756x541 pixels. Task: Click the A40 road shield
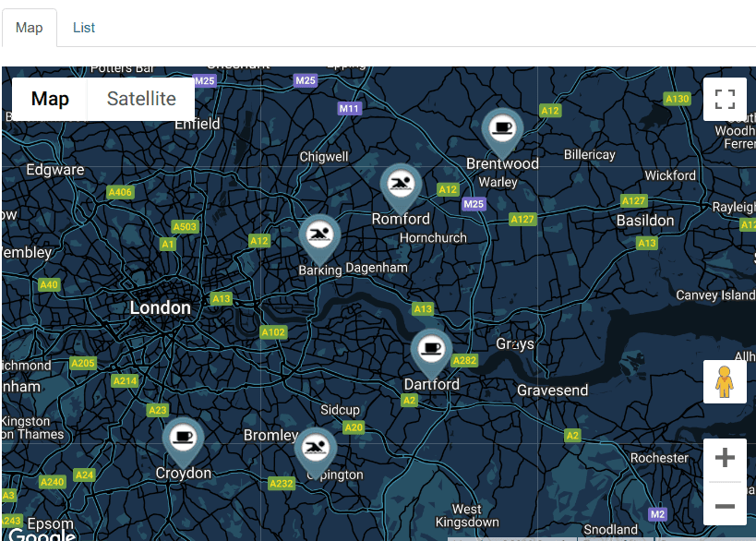pyautogui.click(x=49, y=284)
